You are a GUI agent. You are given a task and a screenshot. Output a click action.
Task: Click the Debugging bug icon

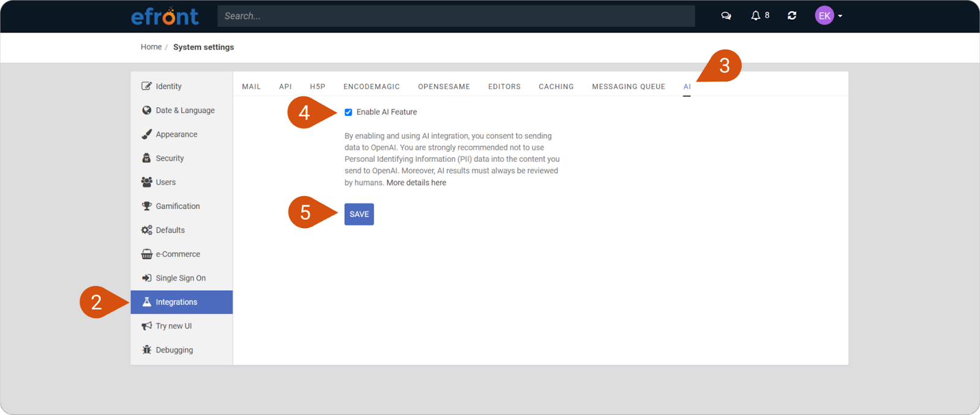pyautogui.click(x=146, y=350)
